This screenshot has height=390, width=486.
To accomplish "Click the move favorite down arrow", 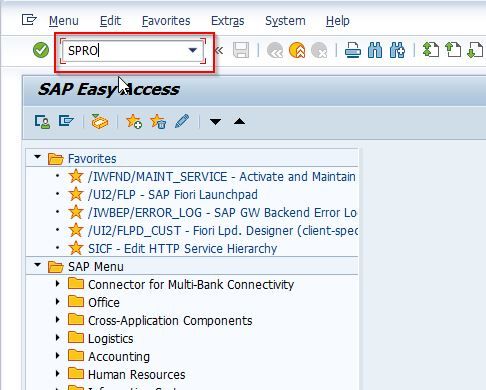I will (215, 122).
